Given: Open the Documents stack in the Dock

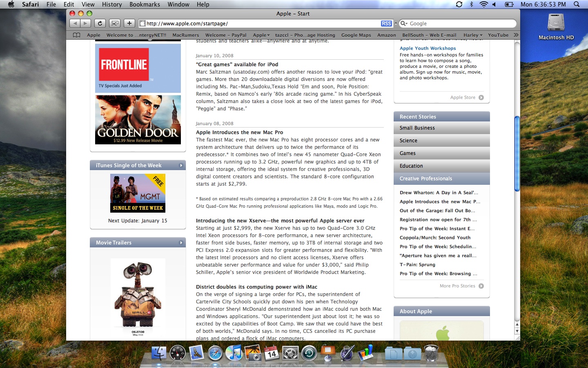Looking at the screenshot, I should click(x=394, y=353).
